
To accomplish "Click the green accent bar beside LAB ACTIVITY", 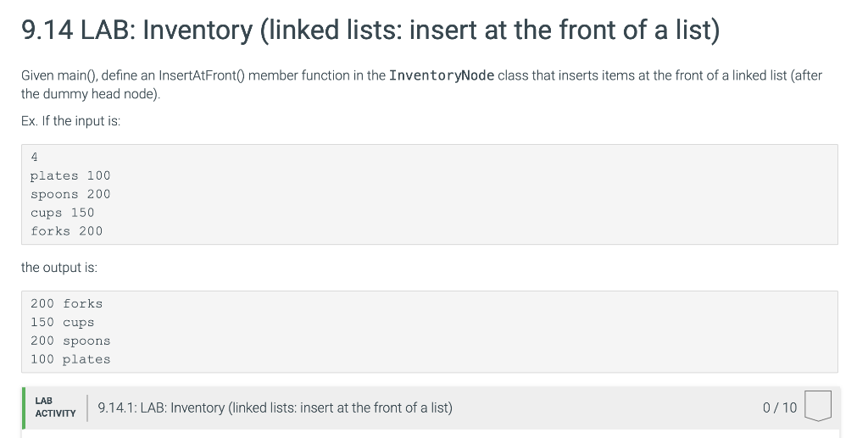I will tap(23, 408).
